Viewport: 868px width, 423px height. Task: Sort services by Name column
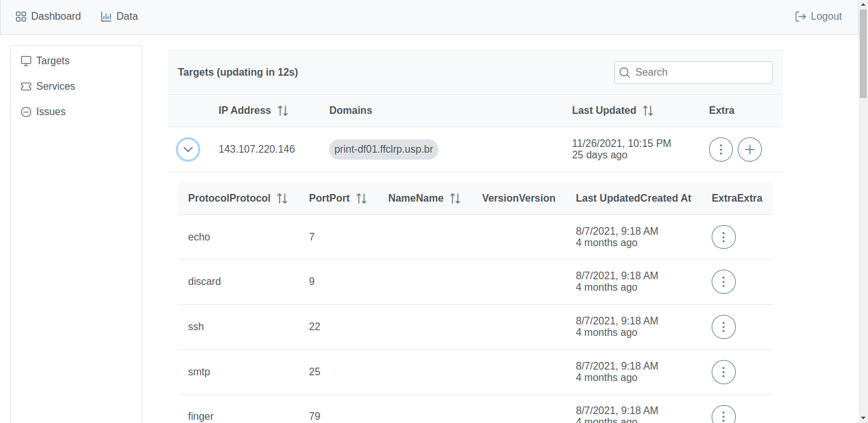pyautogui.click(x=455, y=198)
